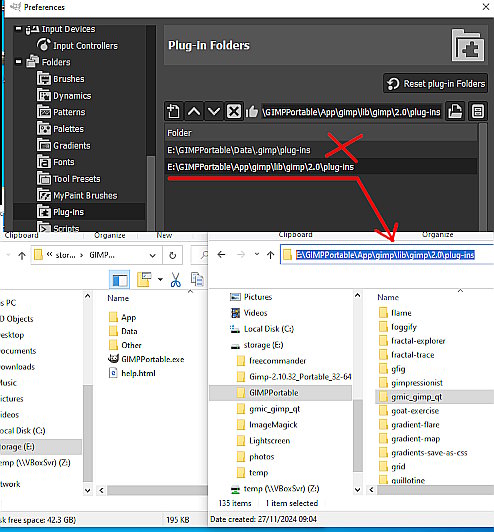This screenshot has width=494, height=532.
Task: Open the App folder in left Explorer
Action: tap(123, 317)
